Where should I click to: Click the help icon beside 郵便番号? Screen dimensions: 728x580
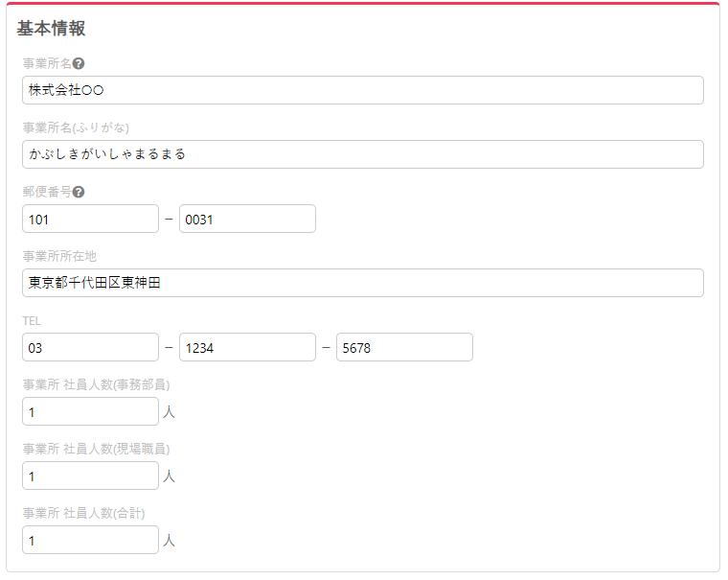click(x=79, y=192)
